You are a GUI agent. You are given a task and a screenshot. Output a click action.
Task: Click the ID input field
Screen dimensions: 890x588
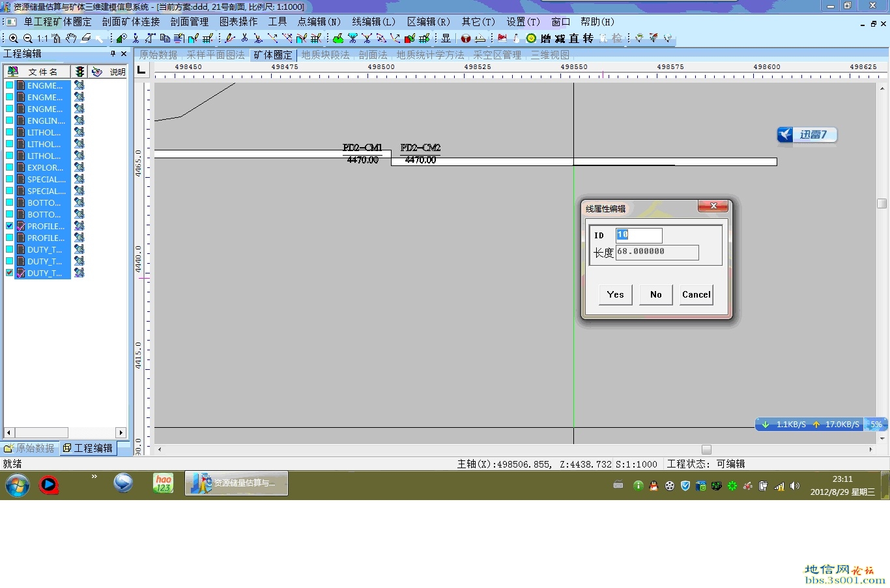(x=639, y=235)
